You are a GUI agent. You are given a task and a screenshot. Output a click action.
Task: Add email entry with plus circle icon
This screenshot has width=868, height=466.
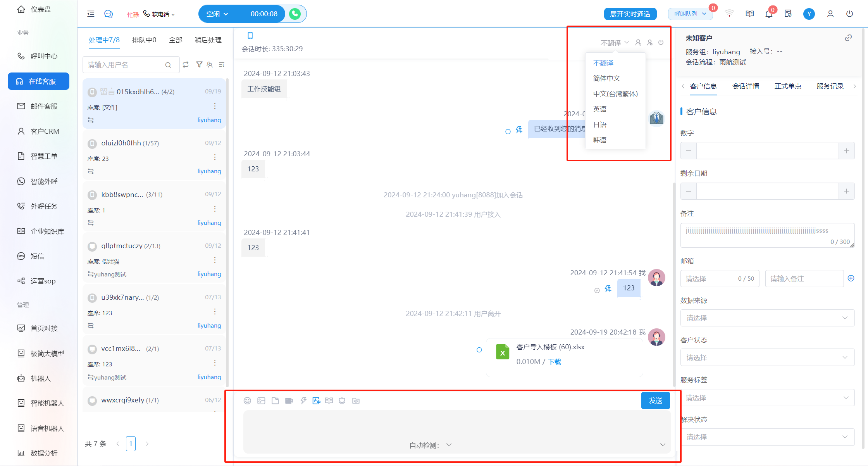pos(851,278)
